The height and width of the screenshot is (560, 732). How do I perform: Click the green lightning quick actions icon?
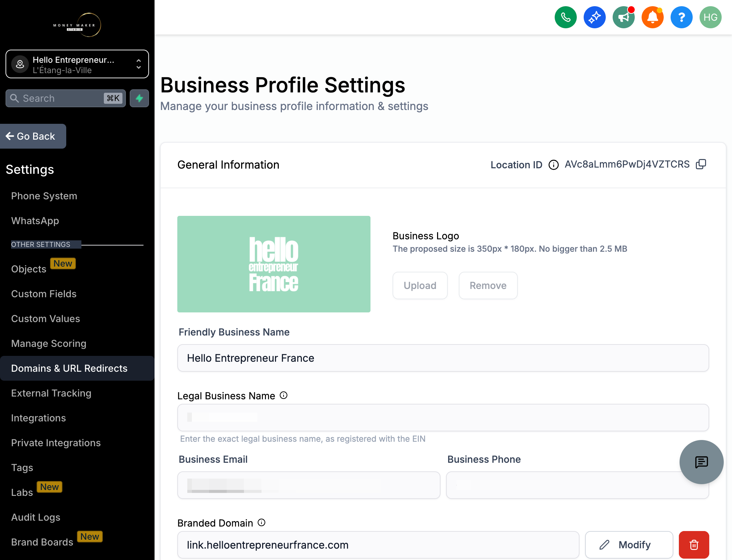(139, 98)
